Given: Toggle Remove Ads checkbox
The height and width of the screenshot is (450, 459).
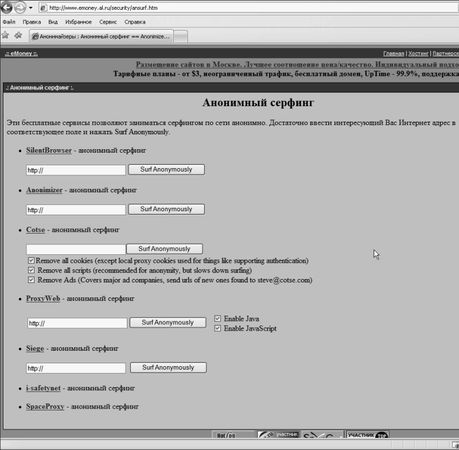Looking at the screenshot, I should [31, 280].
